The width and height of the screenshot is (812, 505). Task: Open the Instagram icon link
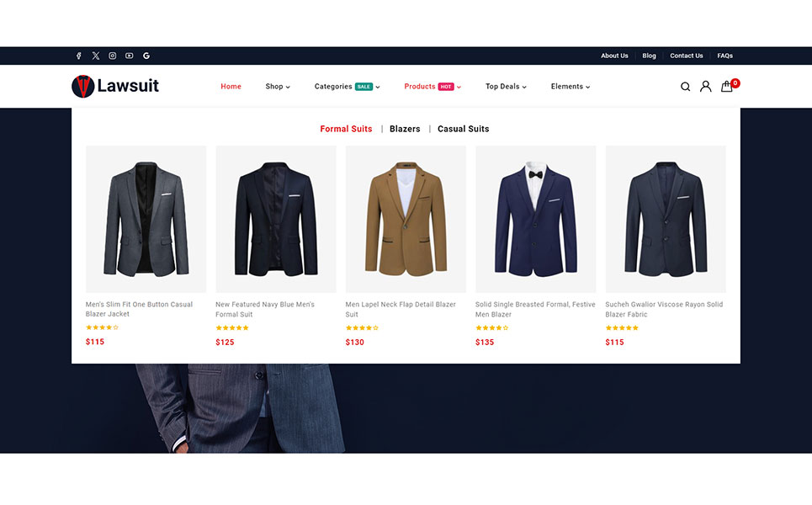pos(113,56)
